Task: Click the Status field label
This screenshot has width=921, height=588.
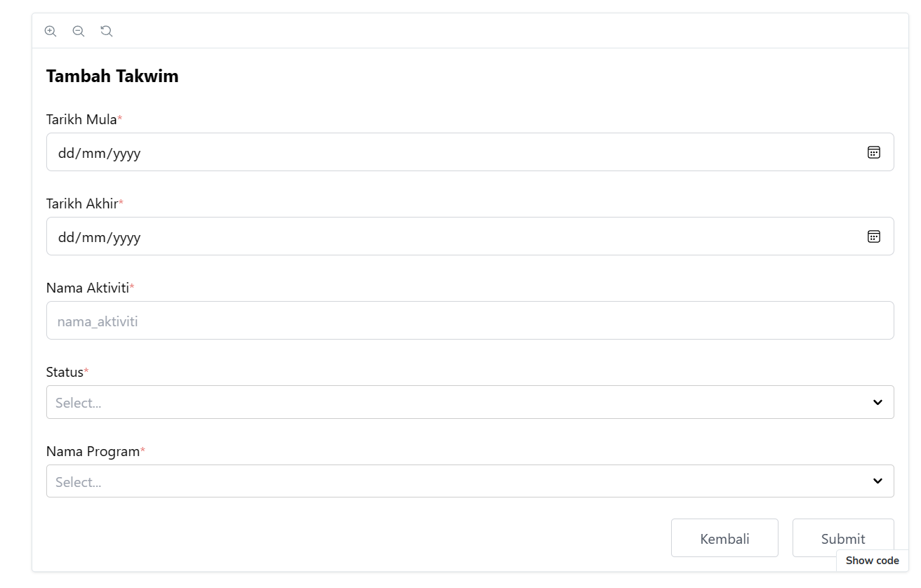Action: pos(65,372)
